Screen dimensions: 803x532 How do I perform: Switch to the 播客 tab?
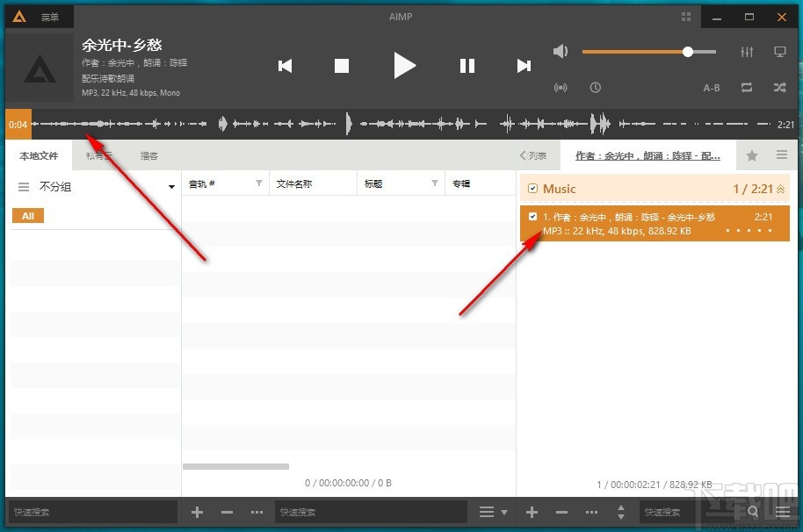pyautogui.click(x=148, y=155)
